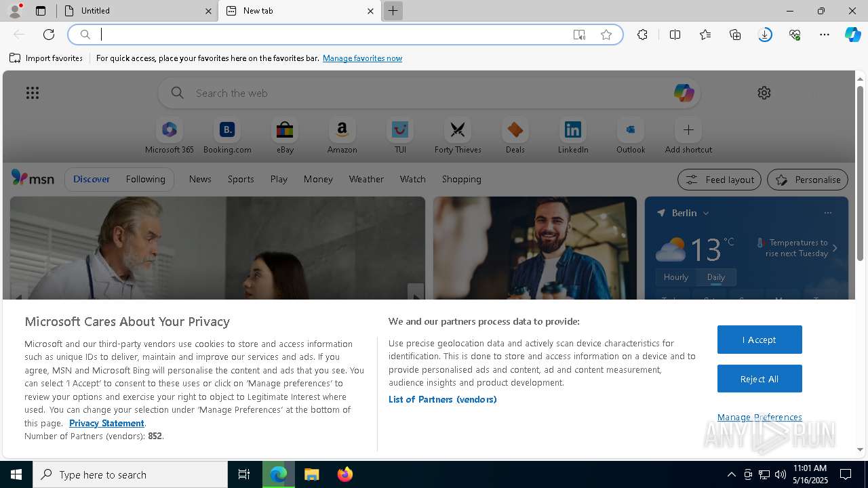This screenshot has height=488, width=868.
Task: Expand temperature forecast arrow on weather card
Action: click(x=835, y=248)
